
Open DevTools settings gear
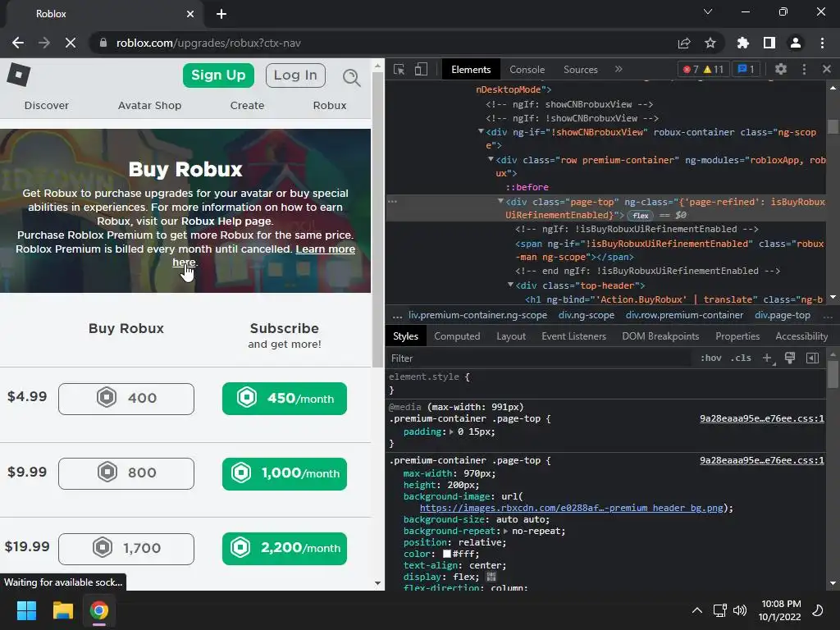(x=781, y=69)
